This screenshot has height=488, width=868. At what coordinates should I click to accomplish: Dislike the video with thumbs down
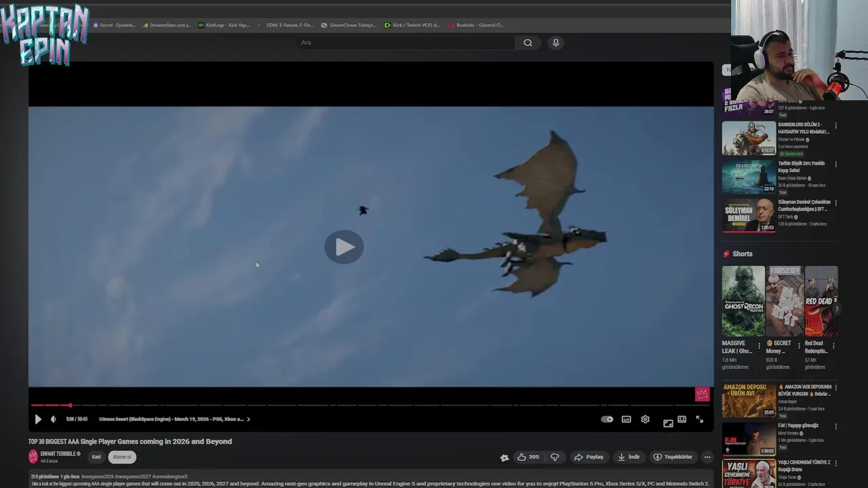coord(555,457)
